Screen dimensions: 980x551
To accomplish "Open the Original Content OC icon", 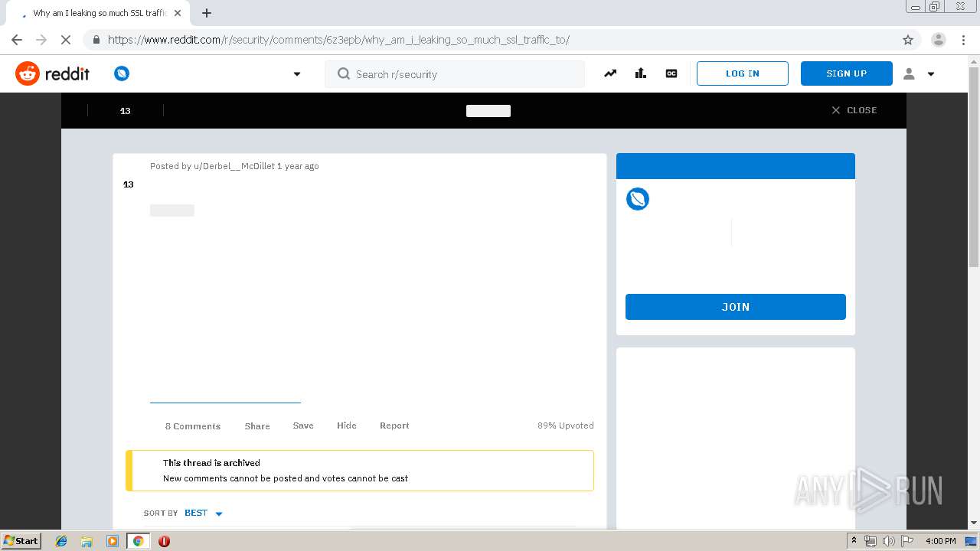I will coord(671,73).
